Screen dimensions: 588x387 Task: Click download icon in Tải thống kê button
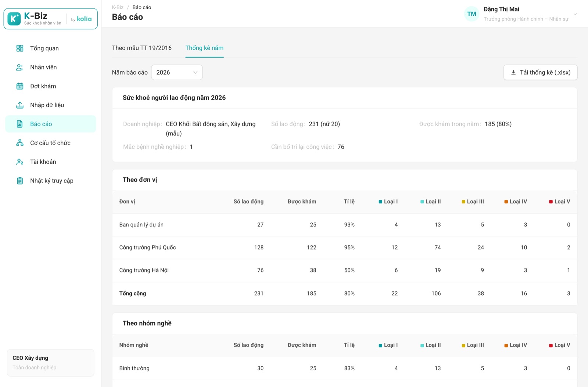coord(513,72)
